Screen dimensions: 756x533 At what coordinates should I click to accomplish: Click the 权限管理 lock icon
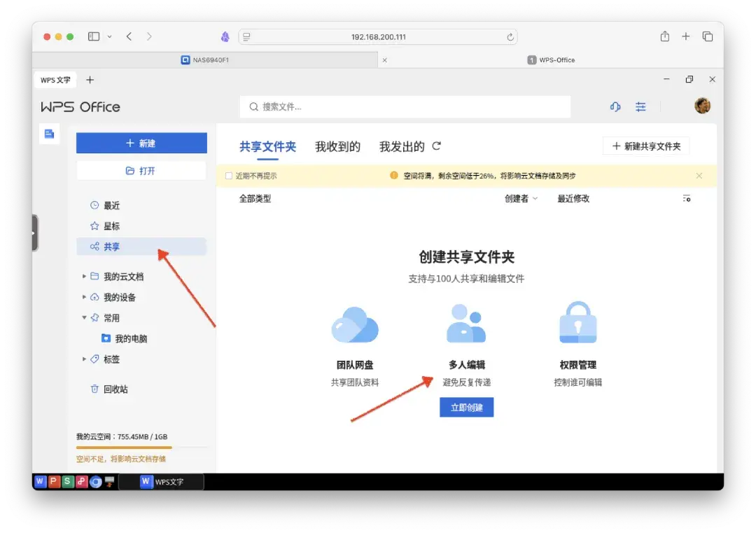click(x=577, y=322)
